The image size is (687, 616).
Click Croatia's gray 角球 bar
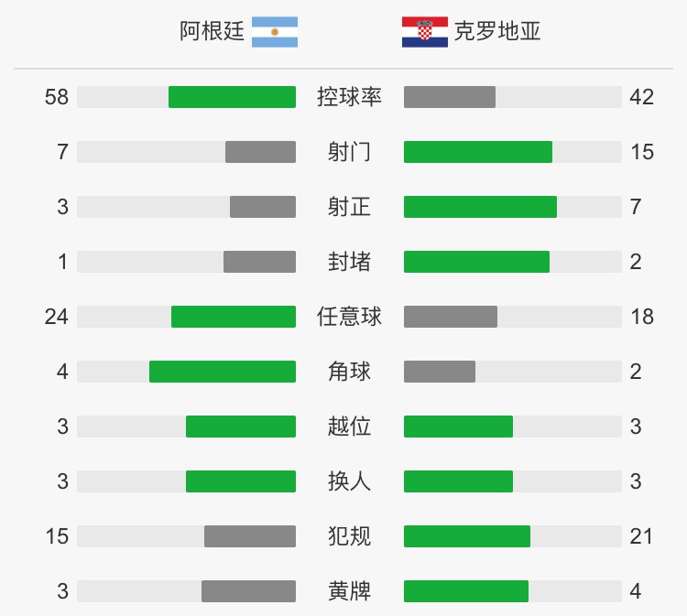(440, 372)
